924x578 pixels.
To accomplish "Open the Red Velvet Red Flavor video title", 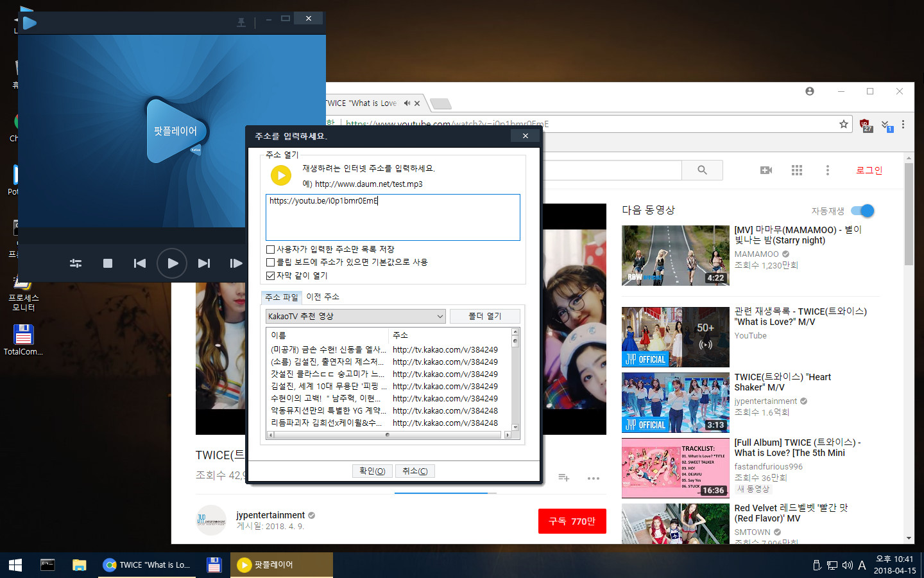I will 791,513.
